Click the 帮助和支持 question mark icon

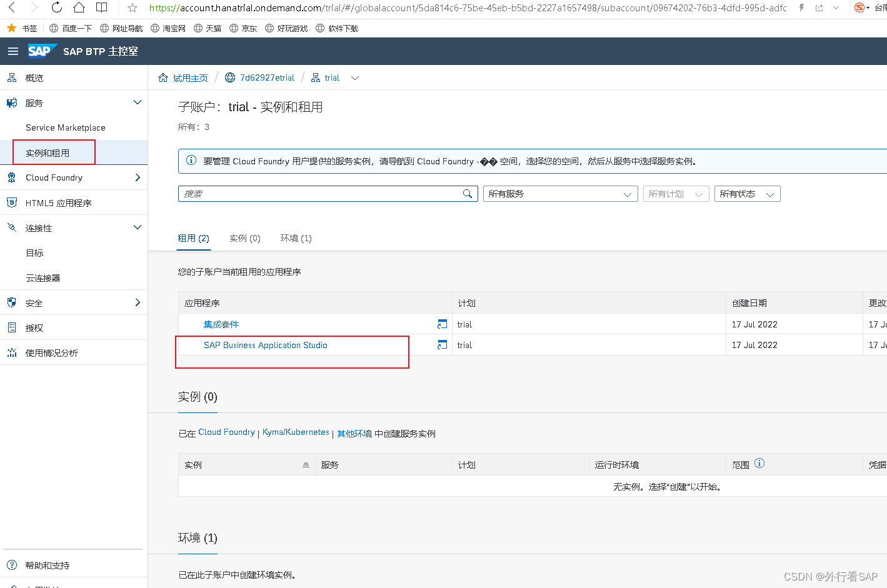point(12,565)
